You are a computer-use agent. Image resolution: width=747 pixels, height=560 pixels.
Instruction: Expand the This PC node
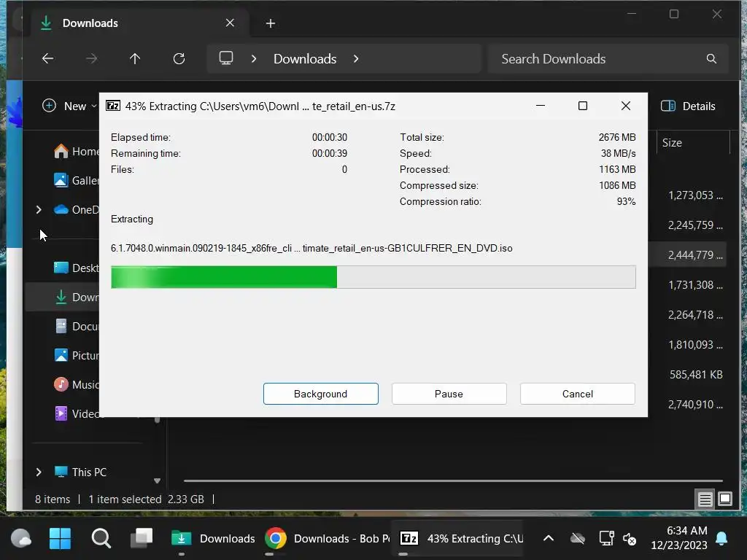point(39,472)
